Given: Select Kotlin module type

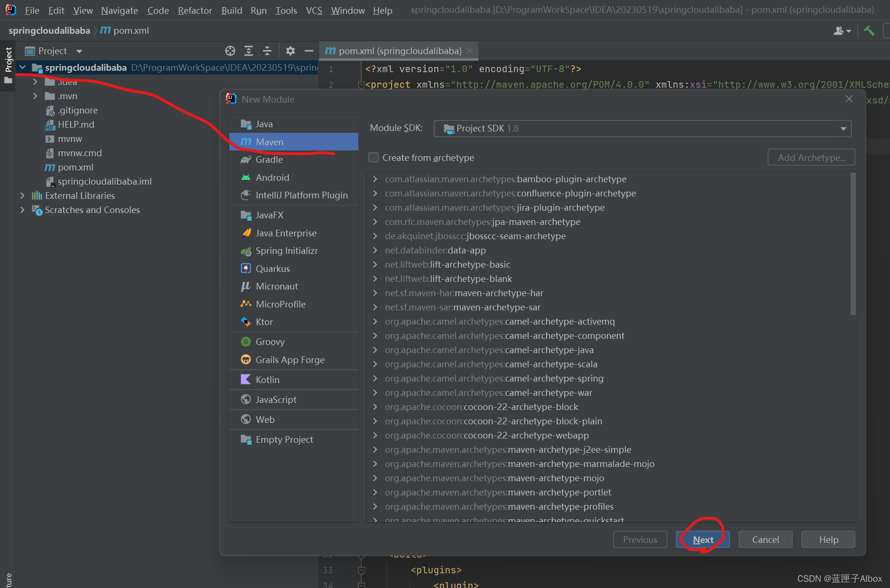Looking at the screenshot, I should click(x=294, y=380).
